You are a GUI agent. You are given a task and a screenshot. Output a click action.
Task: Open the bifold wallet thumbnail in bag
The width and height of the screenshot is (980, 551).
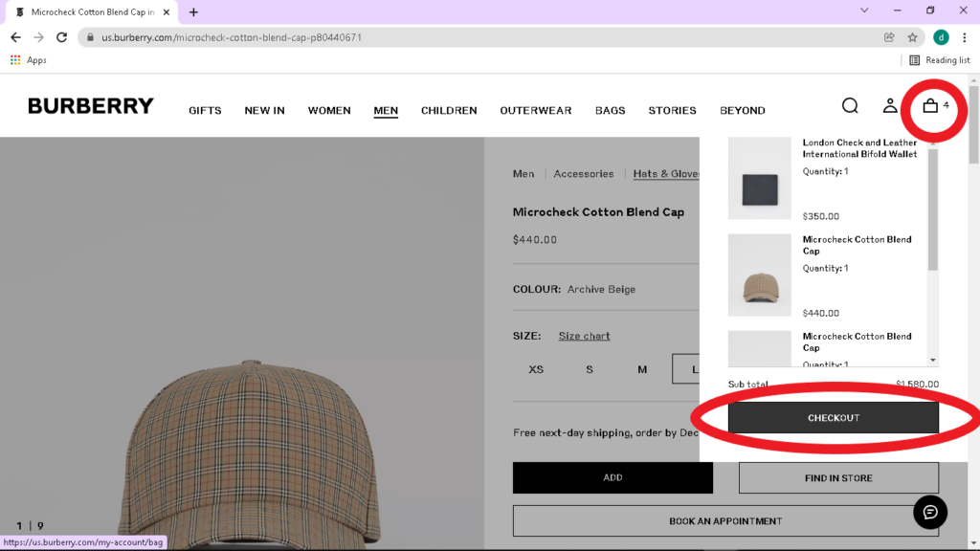click(759, 179)
